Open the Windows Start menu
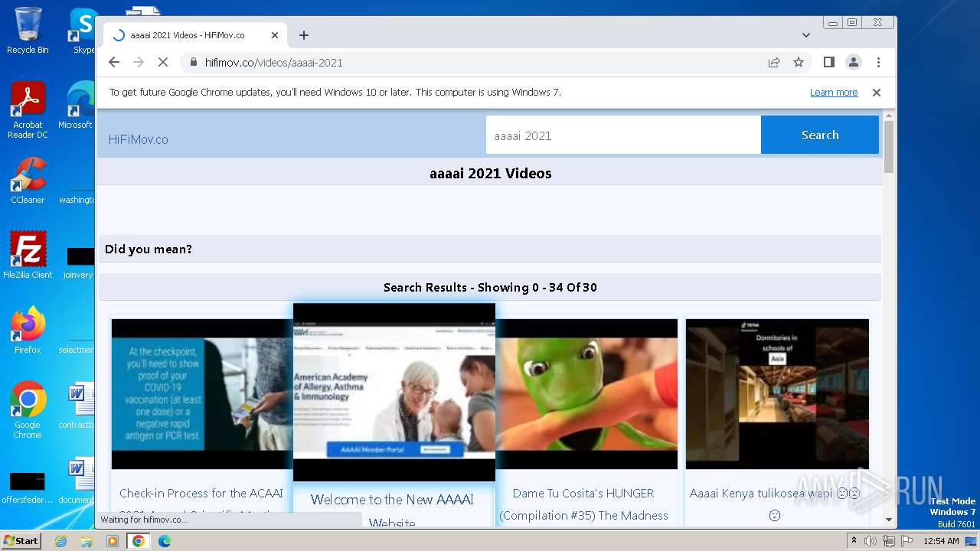This screenshot has height=551, width=980. 21,541
